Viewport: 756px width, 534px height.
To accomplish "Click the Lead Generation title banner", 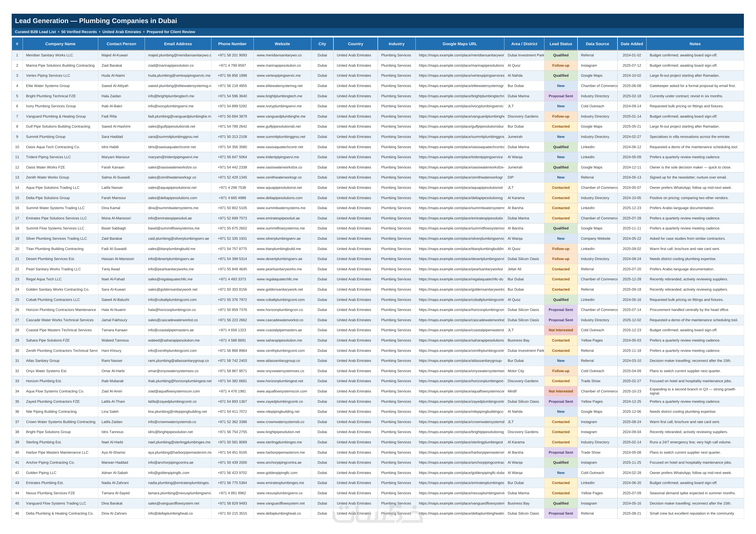I will point(378,21).
